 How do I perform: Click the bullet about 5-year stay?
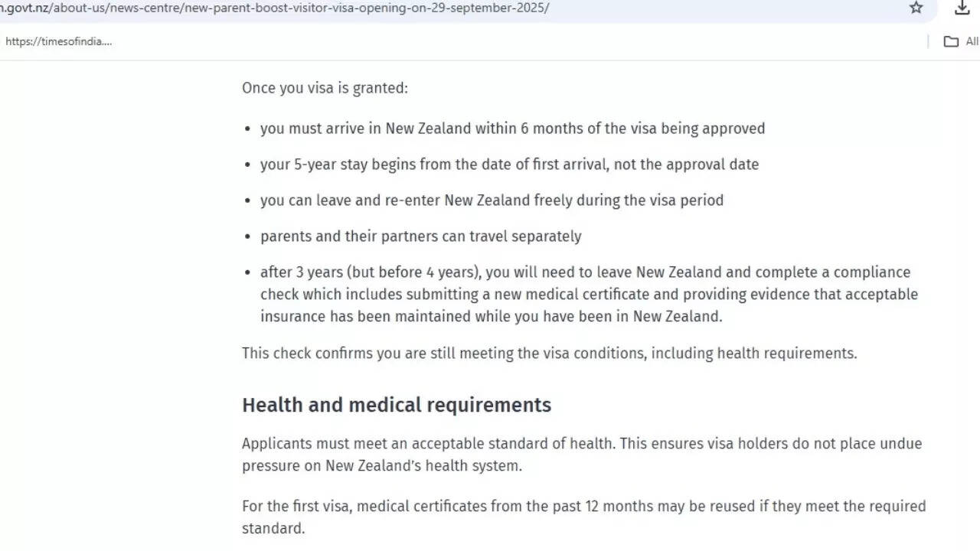pos(509,164)
